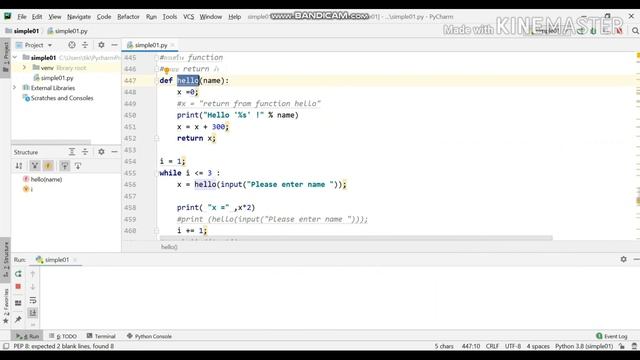Open the Tools menu
This screenshot has height=360, width=640.
(170, 17)
